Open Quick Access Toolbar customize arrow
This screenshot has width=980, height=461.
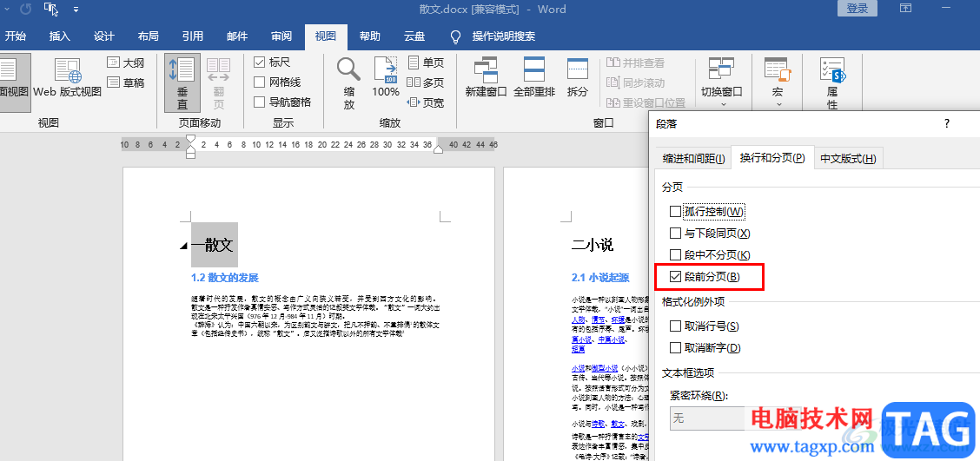[x=76, y=10]
